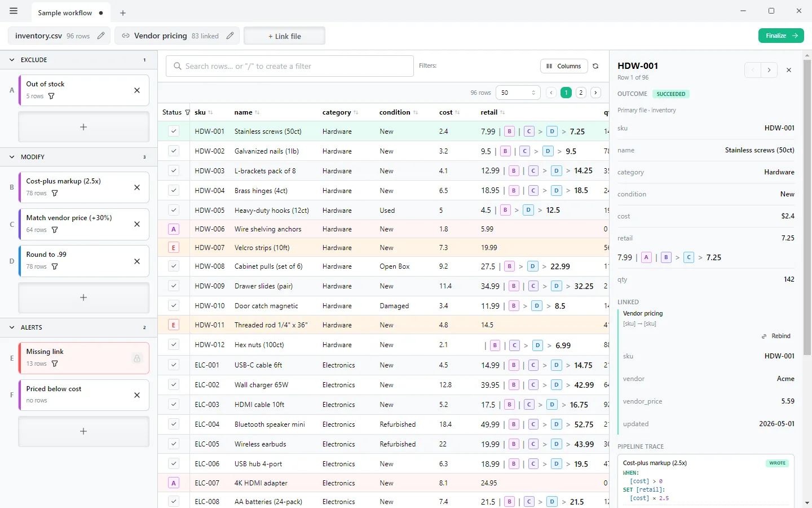
Task: Collapse the EXCLUDE section
Action: (x=12, y=60)
